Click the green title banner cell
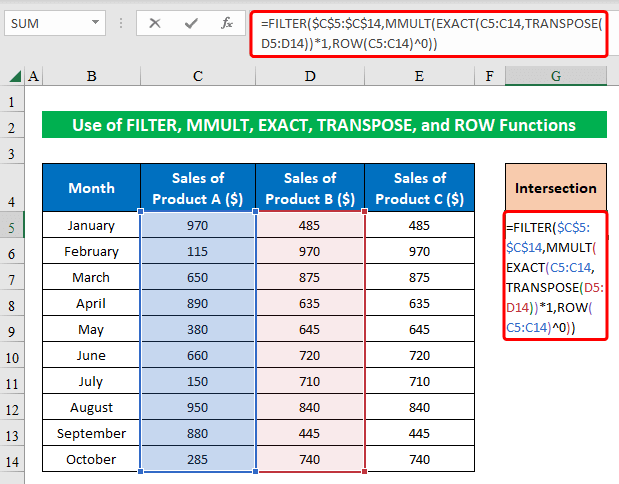Screen dimensions: 619x484 click(x=324, y=126)
